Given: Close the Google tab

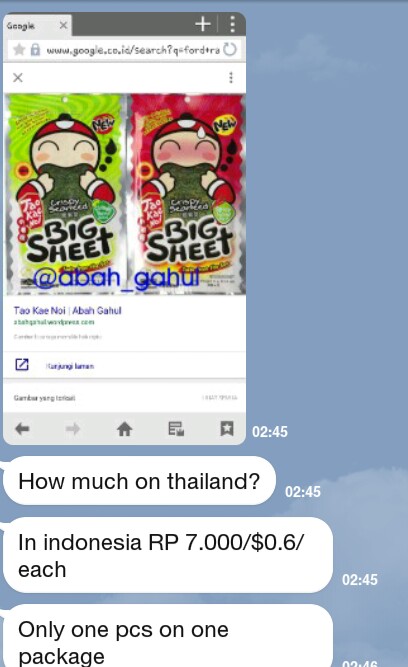Looking at the screenshot, I should [x=63, y=26].
